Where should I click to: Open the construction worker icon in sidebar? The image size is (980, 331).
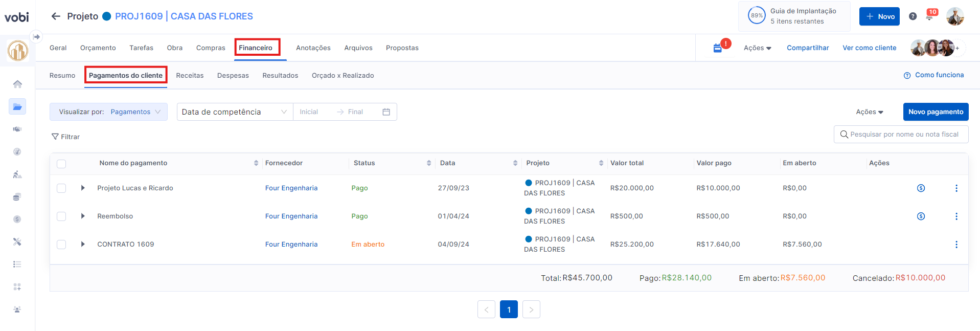[x=17, y=174]
